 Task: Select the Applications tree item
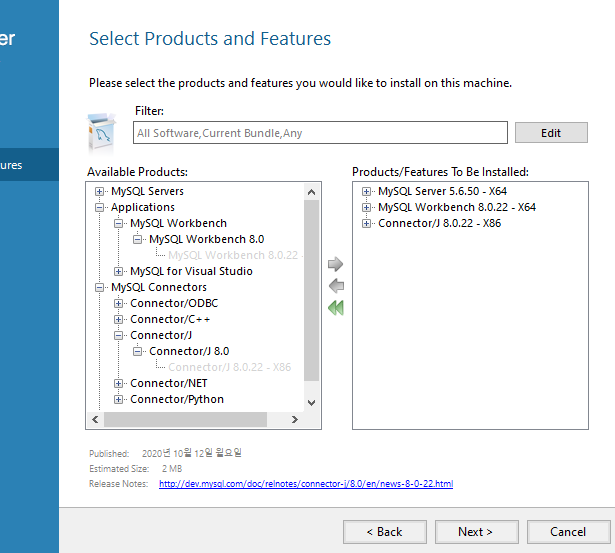[x=143, y=207]
